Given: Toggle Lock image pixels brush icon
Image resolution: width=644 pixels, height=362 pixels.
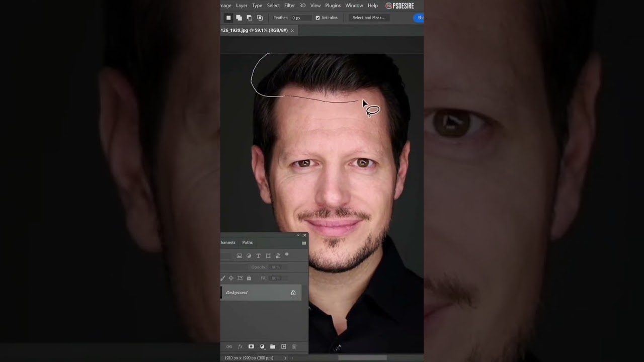Looking at the screenshot, I should [x=222, y=278].
